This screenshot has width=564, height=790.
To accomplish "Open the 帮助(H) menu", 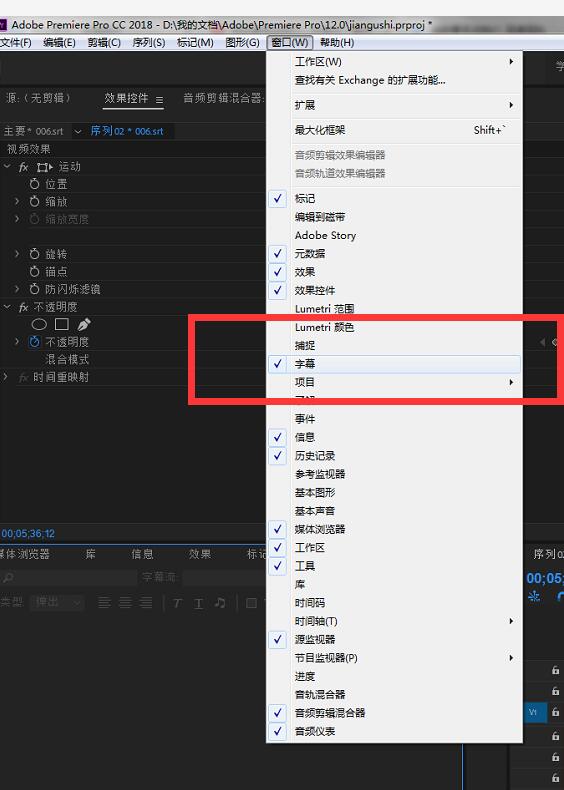I will click(337, 43).
